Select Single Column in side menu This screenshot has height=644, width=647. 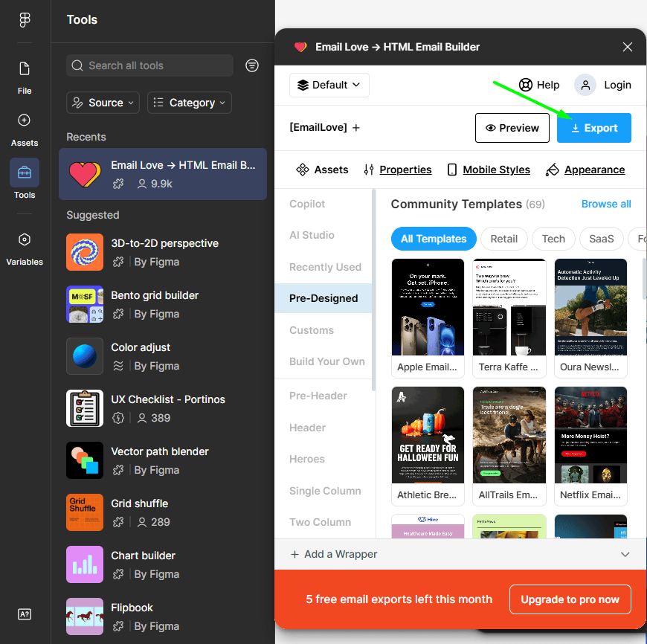[x=325, y=491]
